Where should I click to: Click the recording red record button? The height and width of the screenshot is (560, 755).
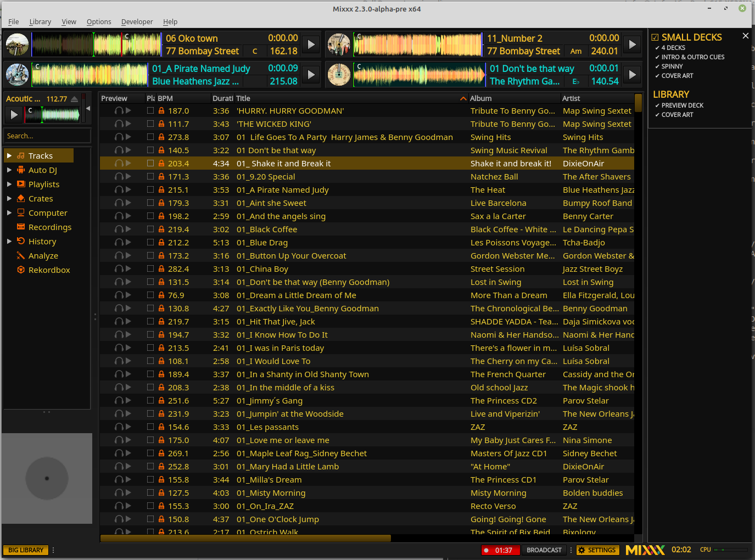point(500,550)
